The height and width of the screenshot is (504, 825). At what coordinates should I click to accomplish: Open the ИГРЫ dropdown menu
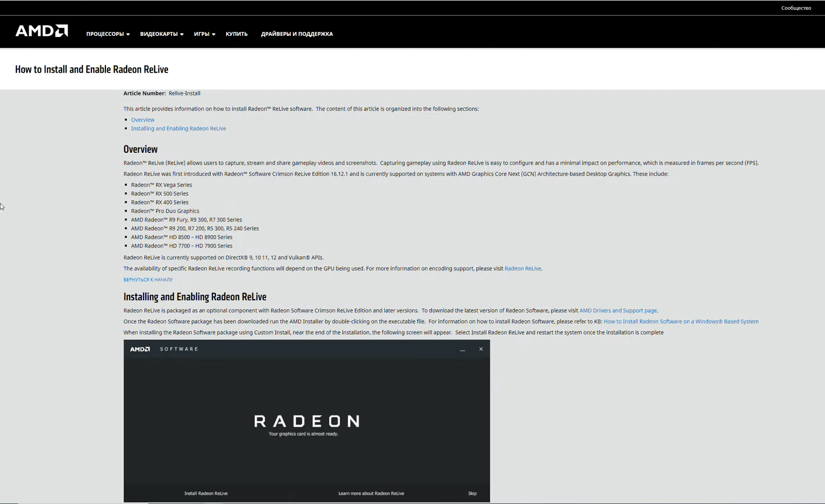coord(204,34)
